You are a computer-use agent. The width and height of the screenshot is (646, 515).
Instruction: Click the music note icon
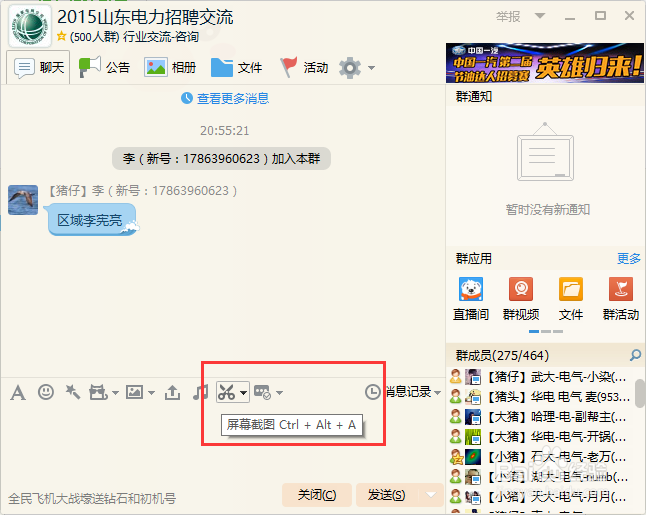coord(200,392)
